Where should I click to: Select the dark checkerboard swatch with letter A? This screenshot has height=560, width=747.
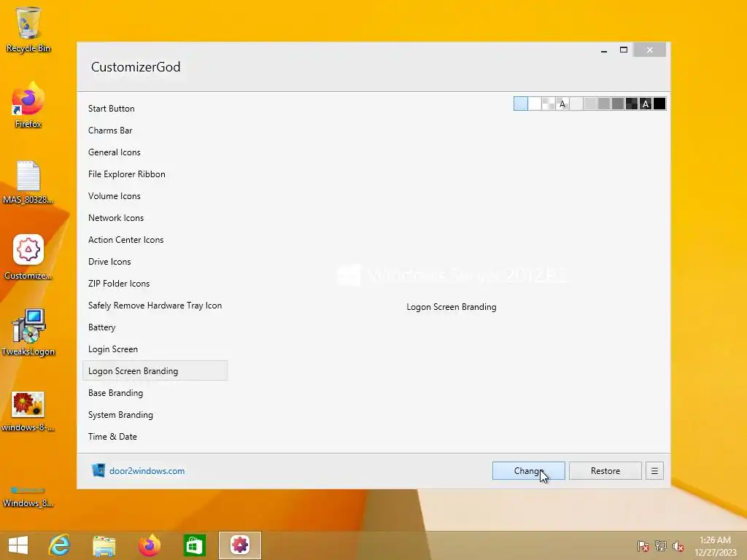(x=646, y=104)
